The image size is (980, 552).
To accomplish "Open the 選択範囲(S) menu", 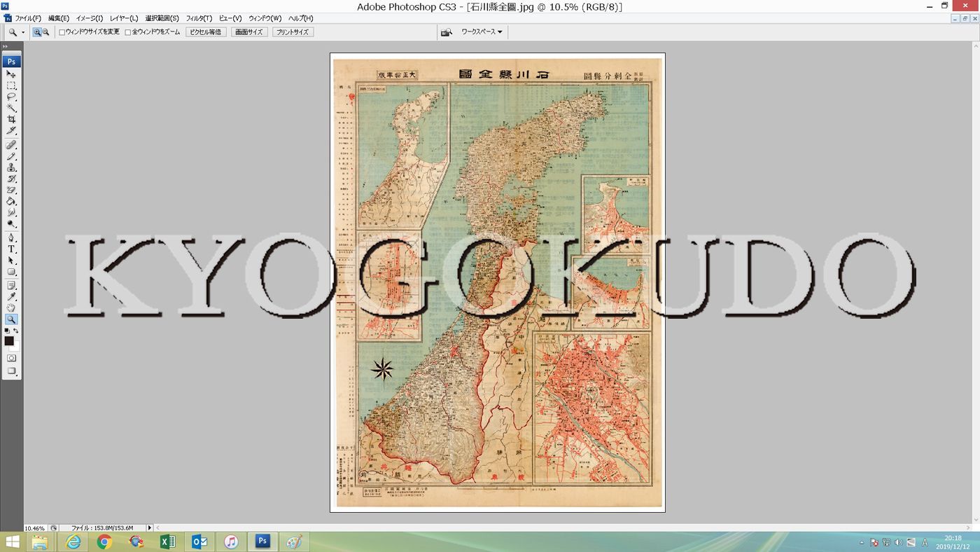I will [162, 18].
